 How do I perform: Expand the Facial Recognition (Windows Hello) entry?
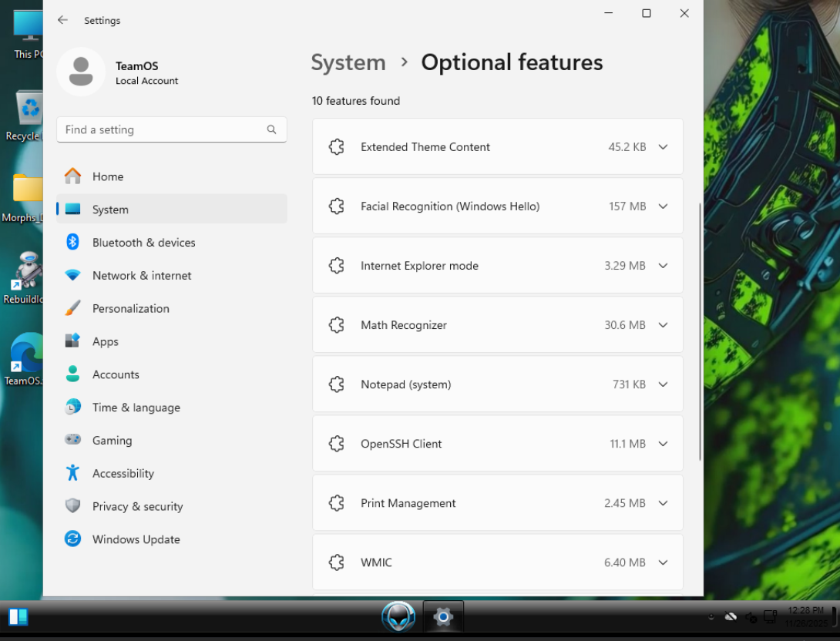point(662,206)
